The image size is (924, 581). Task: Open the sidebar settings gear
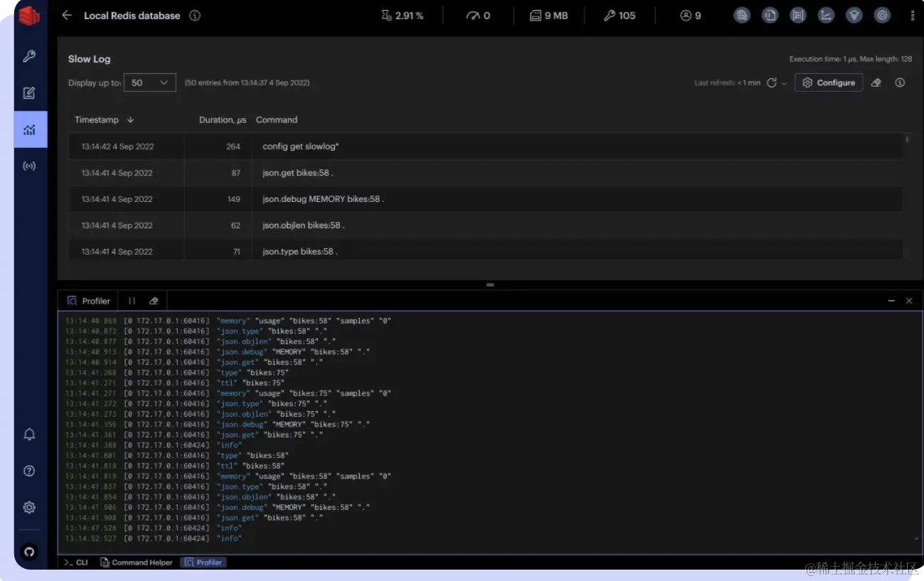click(29, 508)
